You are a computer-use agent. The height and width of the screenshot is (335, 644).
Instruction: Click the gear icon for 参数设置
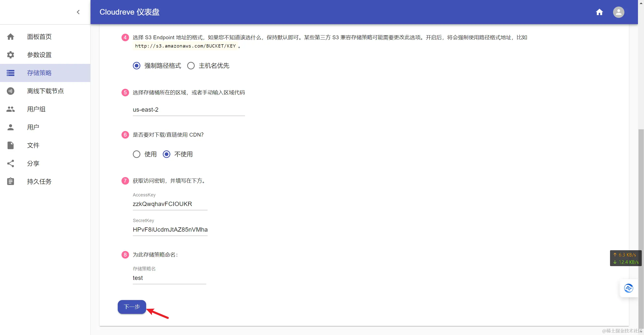pyautogui.click(x=11, y=55)
